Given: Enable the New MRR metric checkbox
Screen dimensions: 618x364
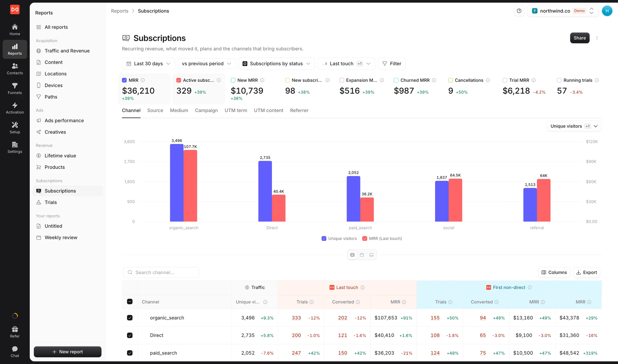Looking at the screenshot, I should point(233,80).
